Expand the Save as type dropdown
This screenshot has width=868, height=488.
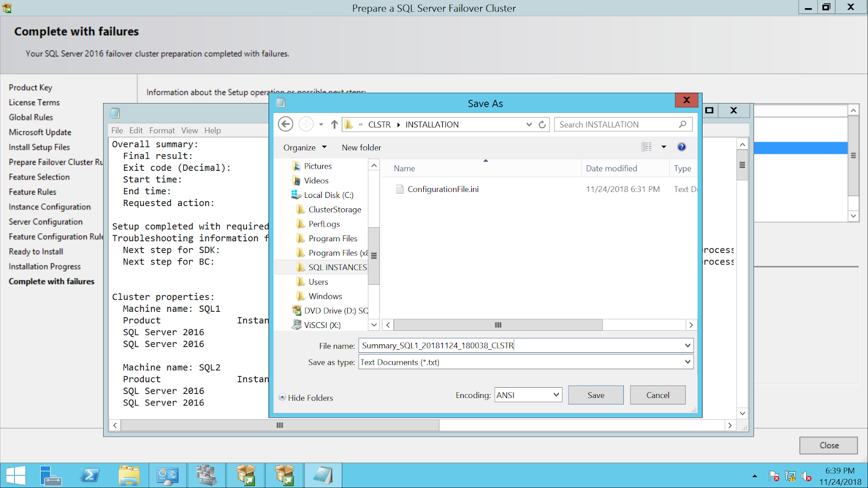[687, 362]
